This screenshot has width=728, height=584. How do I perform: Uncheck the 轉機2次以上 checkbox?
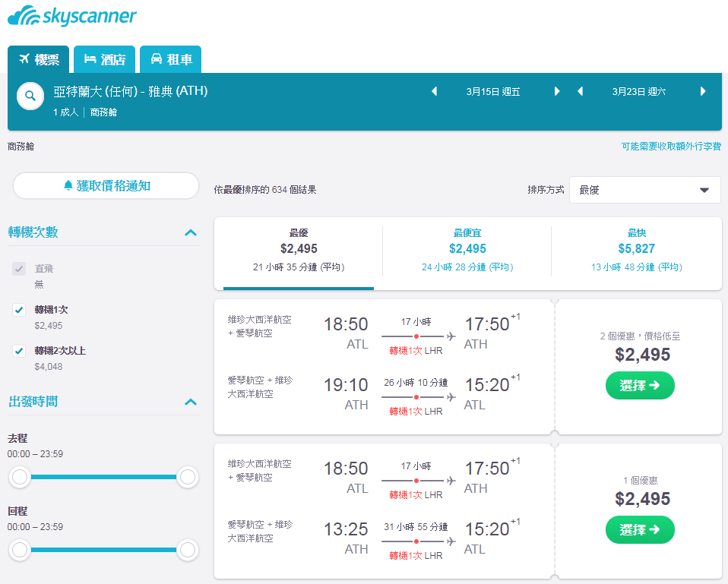(19, 351)
